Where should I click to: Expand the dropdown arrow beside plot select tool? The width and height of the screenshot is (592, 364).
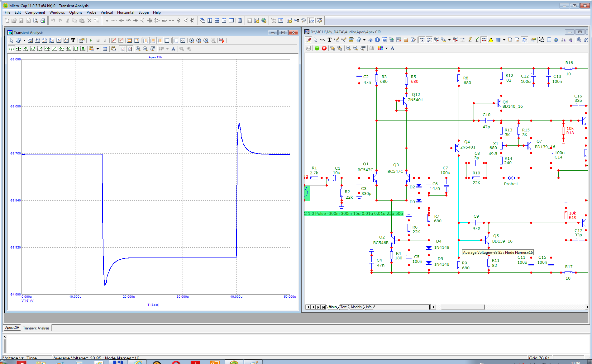coord(24,40)
